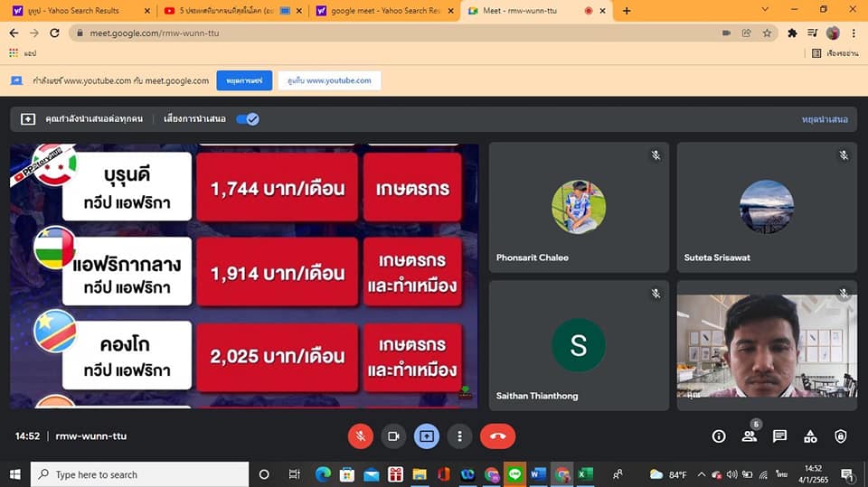The width and height of the screenshot is (868, 487).
Task: Open Meet's three-dot more options menu
Action: pyautogui.click(x=460, y=436)
